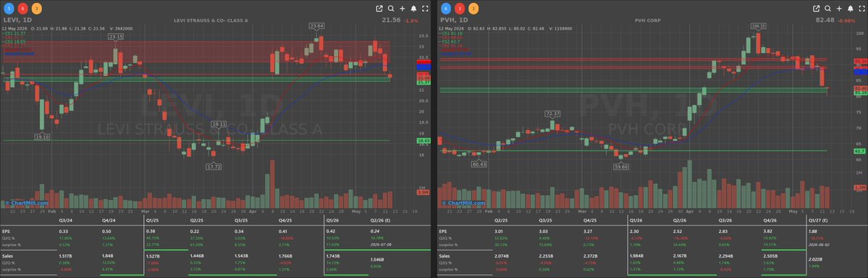Click LEVI, 1D chart title
The width and height of the screenshot is (868, 278).
pos(17,20)
